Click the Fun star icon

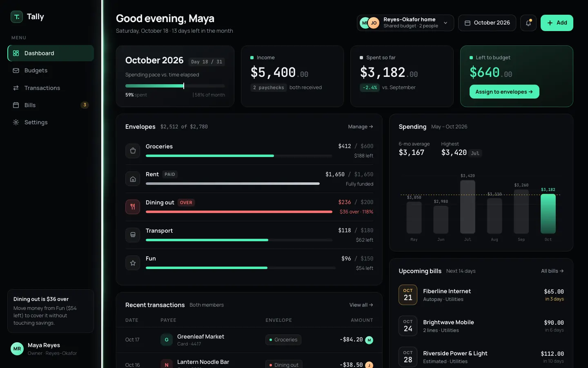tap(133, 263)
